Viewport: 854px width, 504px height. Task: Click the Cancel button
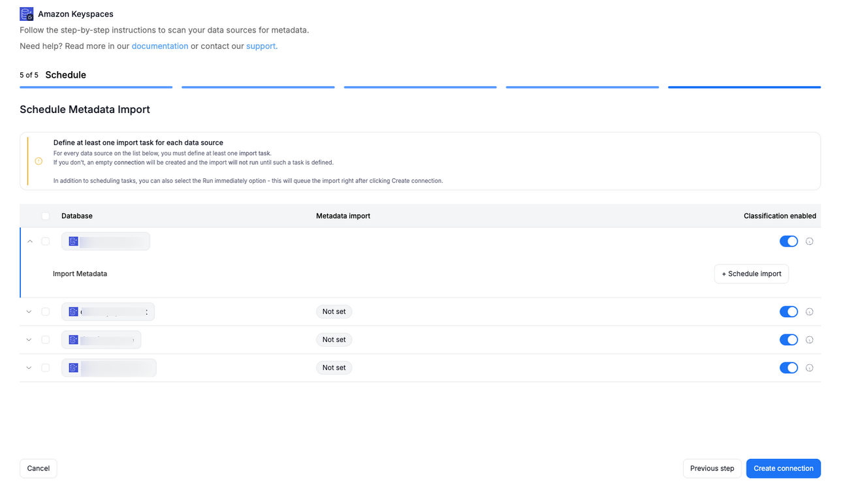[39, 469]
